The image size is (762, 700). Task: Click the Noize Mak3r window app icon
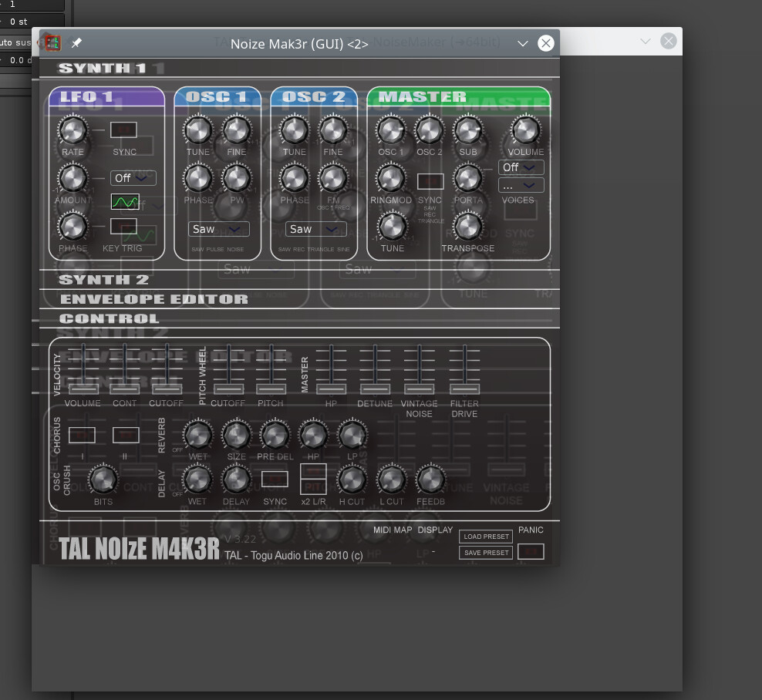pyautogui.click(x=52, y=42)
